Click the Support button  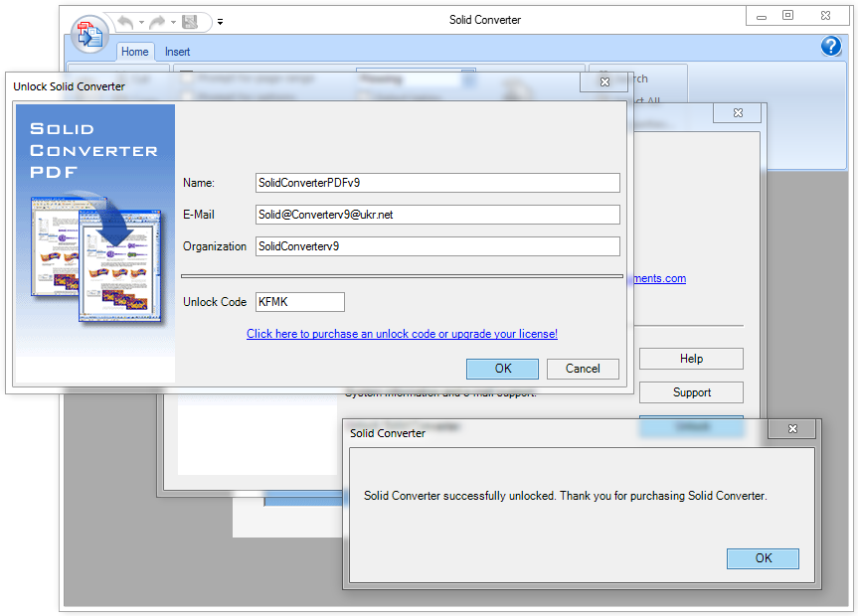click(691, 392)
